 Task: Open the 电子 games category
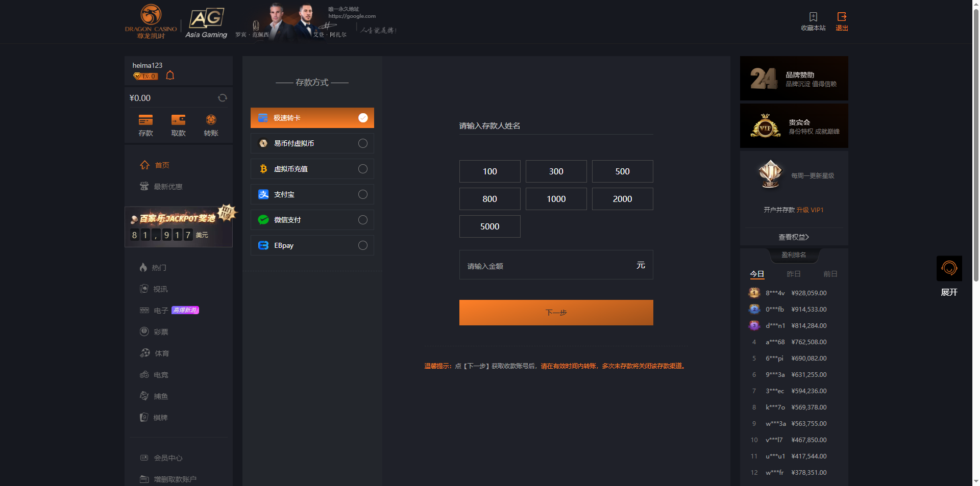tap(161, 311)
